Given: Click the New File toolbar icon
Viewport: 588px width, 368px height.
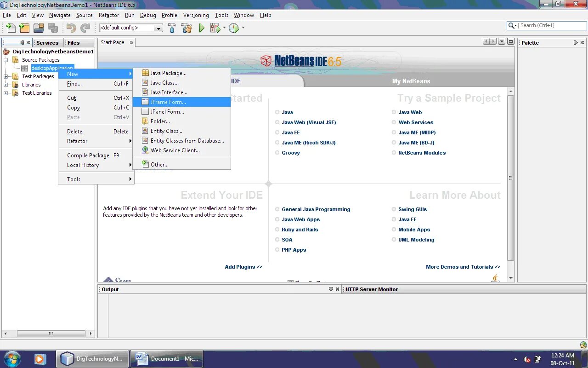Looking at the screenshot, I should coord(10,28).
